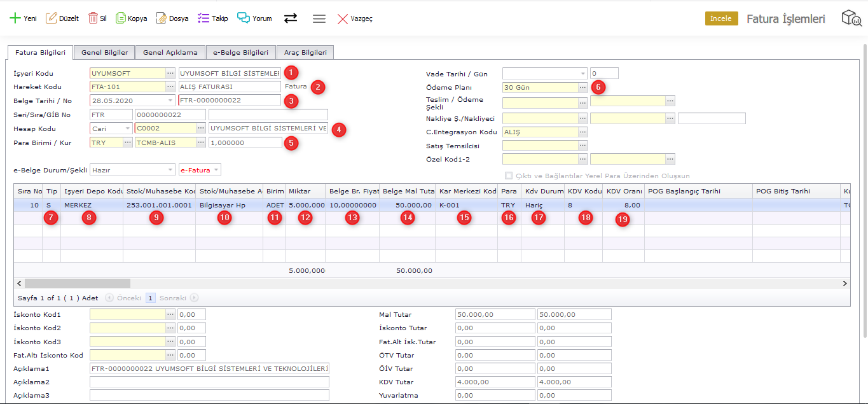The width and height of the screenshot is (868, 404).
Task: Click the Vazgeç cancel X icon
Action: pyautogui.click(x=343, y=18)
